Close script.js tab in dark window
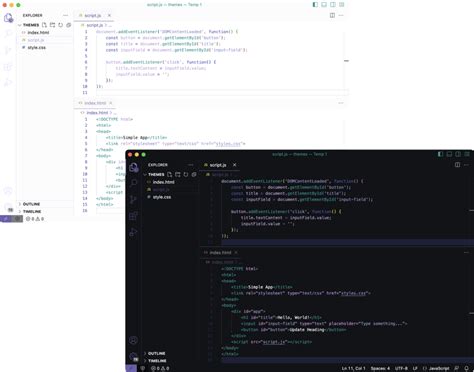This screenshot has width=474, height=372. (x=235, y=165)
